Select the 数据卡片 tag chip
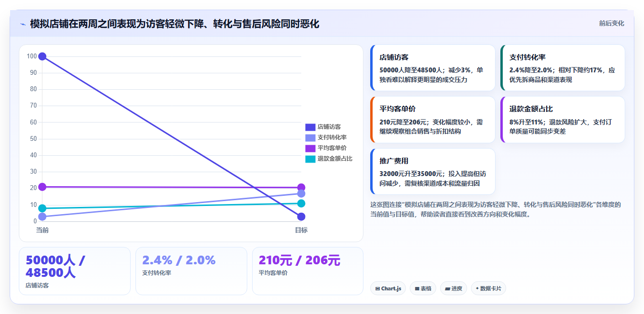This screenshot has width=644, height=314. (488, 288)
